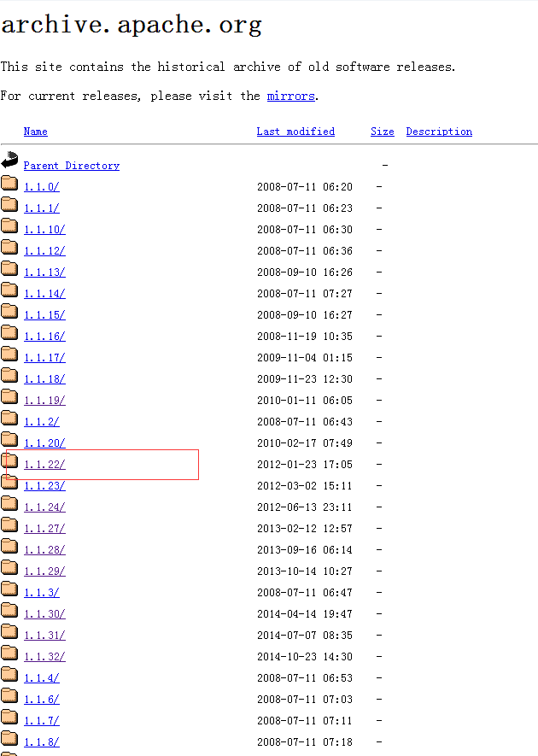Click the folder icon beside 1.1.15/
Screen dimensions: 538x756
pyautogui.click(x=9, y=312)
